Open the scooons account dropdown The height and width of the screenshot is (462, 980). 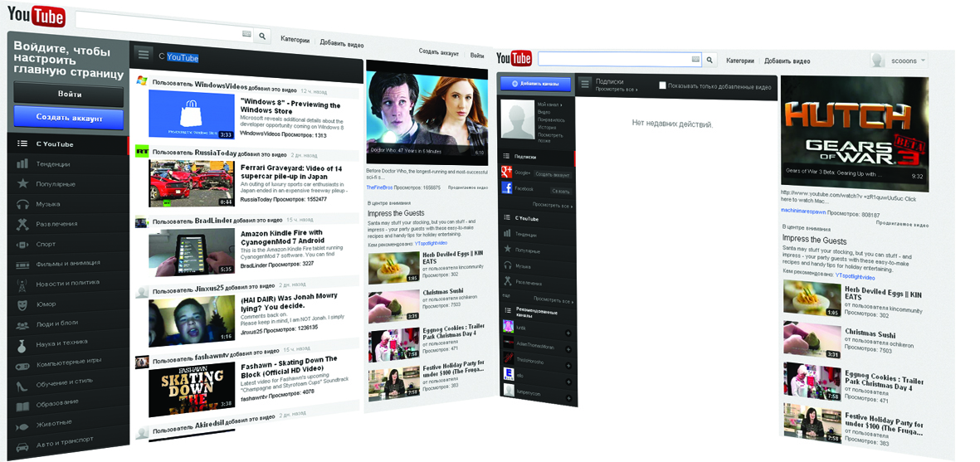click(900, 61)
